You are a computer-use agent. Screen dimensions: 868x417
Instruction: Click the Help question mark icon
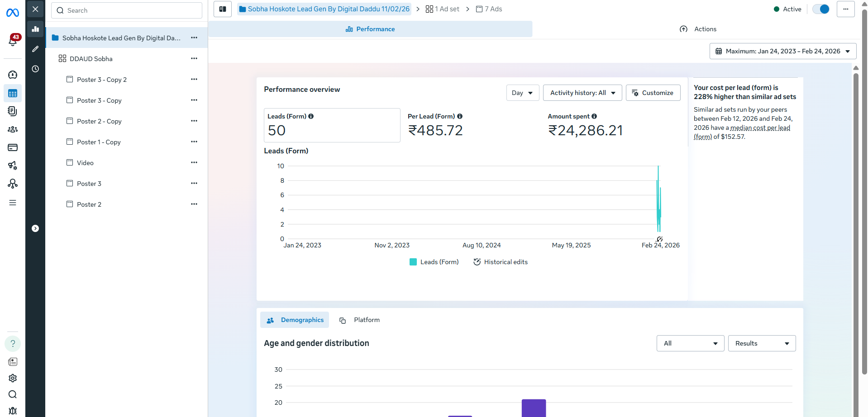[x=13, y=344]
